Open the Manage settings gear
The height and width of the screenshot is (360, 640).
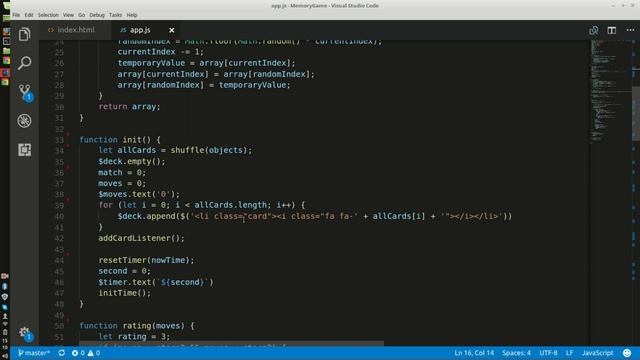tap(24, 333)
